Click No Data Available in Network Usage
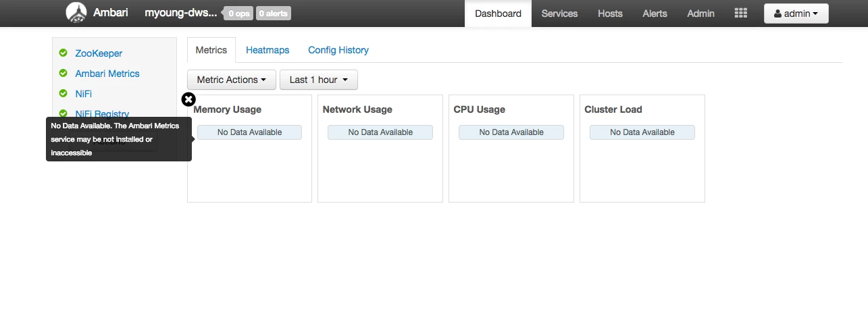The width and height of the screenshot is (868, 314). pyautogui.click(x=380, y=132)
